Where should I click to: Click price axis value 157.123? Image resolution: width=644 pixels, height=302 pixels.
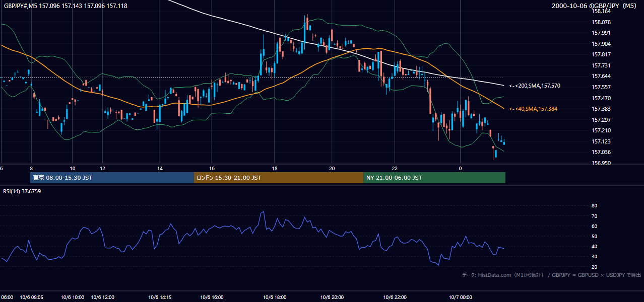pyautogui.click(x=601, y=142)
